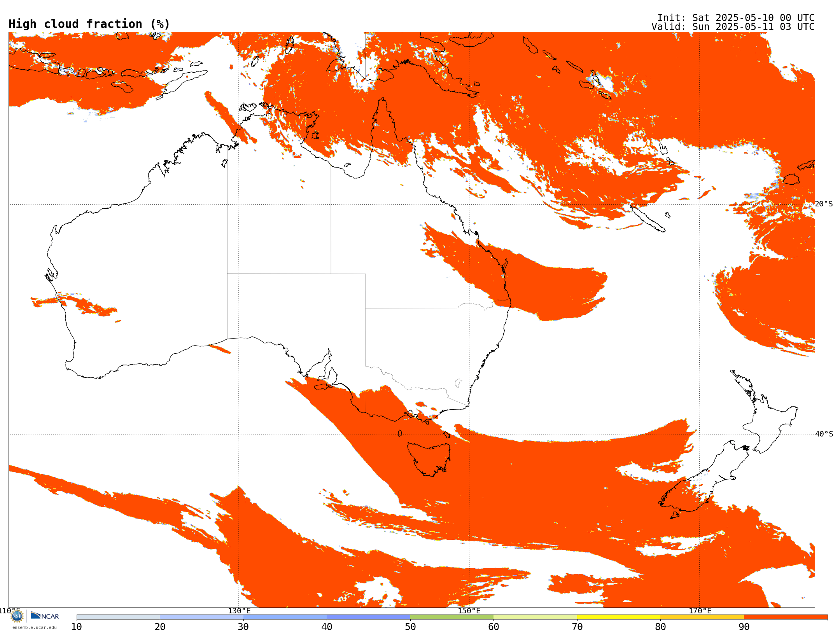Click the 50-60 green colorbar segment
The height and width of the screenshot is (632, 840).
coord(452,617)
